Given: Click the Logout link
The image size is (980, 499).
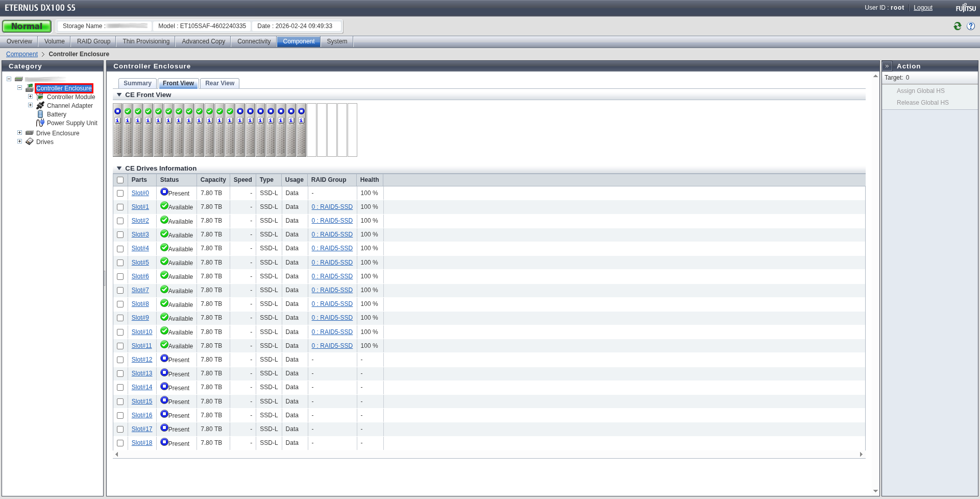Looking at the screenshot, I should 923,8.
